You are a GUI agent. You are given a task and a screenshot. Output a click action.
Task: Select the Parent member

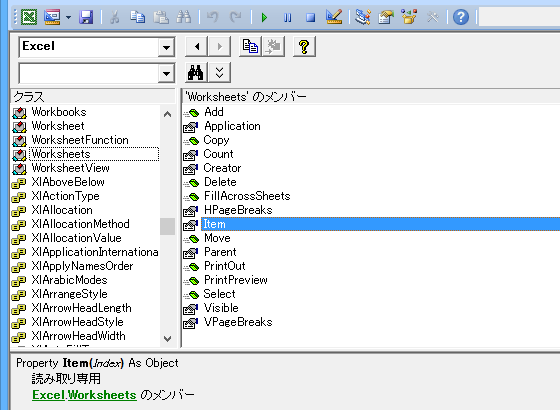pyautogui.click(x=220, y=252)
